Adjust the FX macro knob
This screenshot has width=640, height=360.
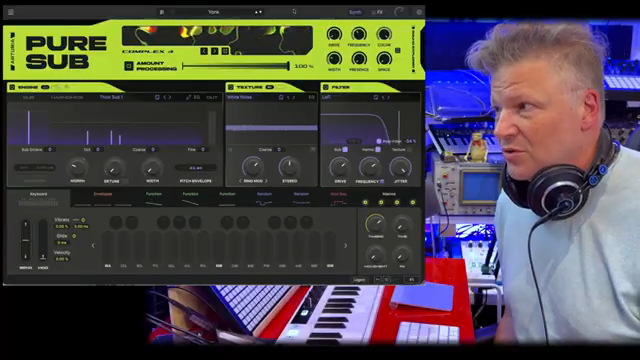click(x=402, y=255)
